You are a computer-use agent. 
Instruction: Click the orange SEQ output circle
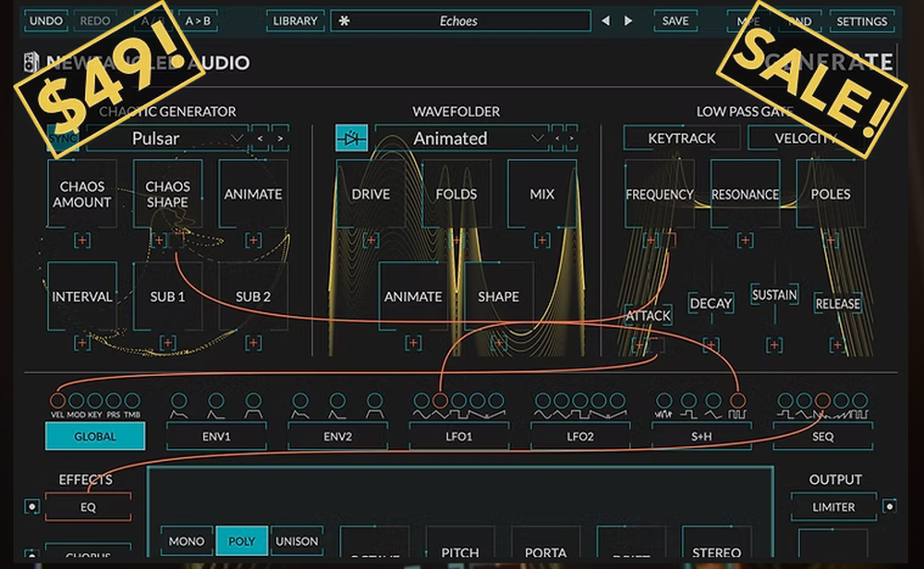pos(822,401)
